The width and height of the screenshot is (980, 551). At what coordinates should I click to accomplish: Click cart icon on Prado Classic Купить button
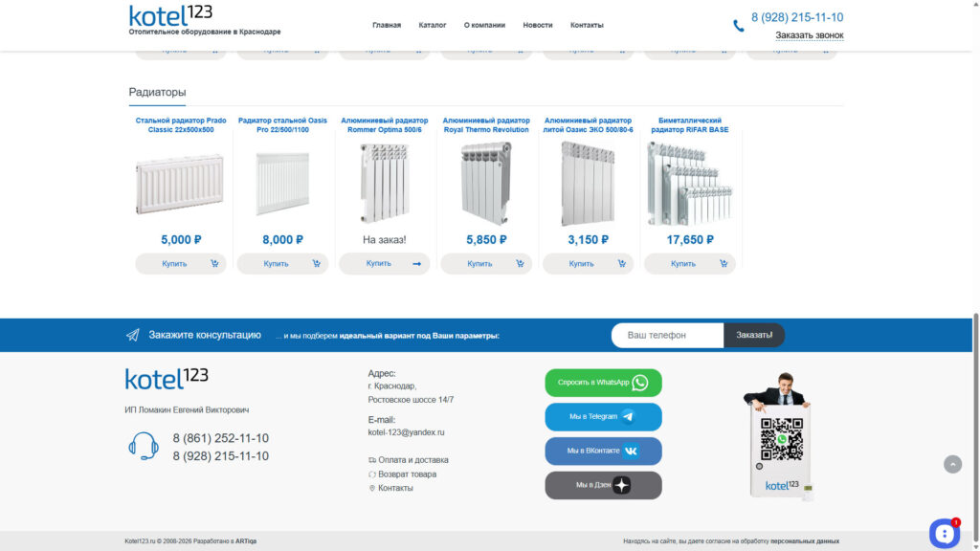point(214,264)
